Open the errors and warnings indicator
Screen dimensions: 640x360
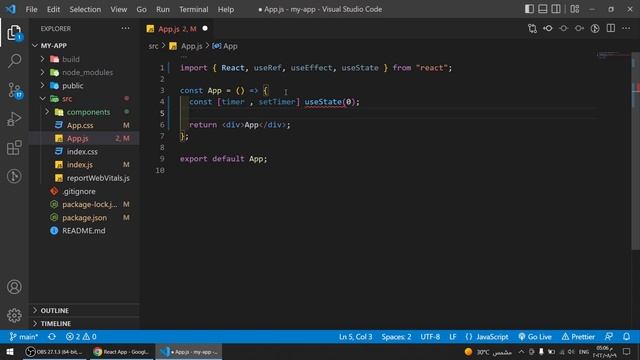pos(81,337)
